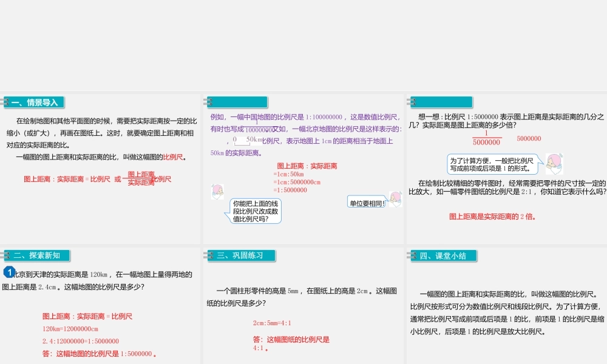Image resolution: width=607 pixels, height=364 pixels.
Task: Click the pink-haired girl character on the middle slide
Action: (x=219, y=192)
